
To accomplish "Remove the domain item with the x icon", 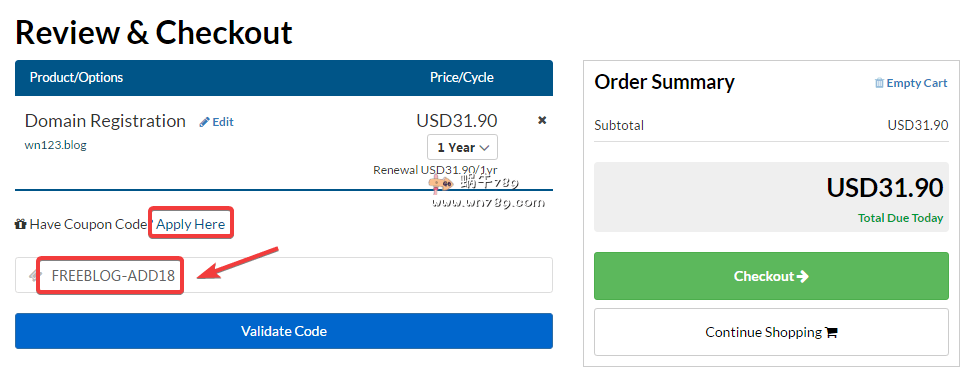I will coord(542,120).
